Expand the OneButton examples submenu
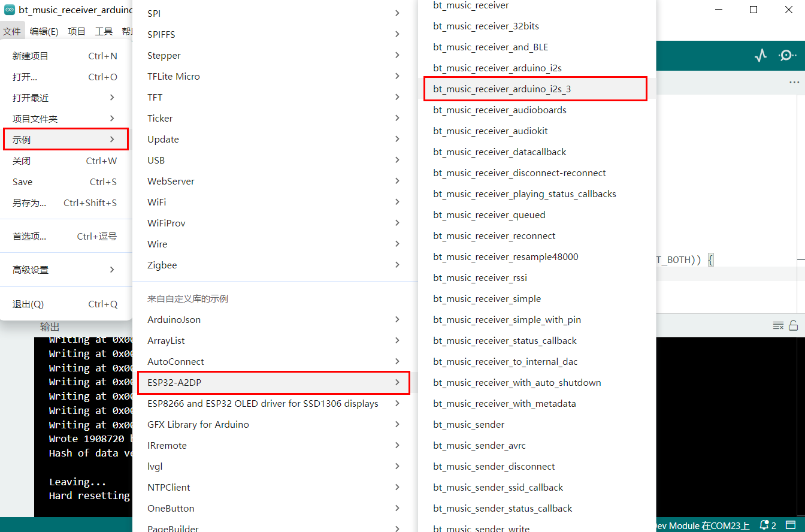Screen dimensions: 805x532 [x=274, y=508]
